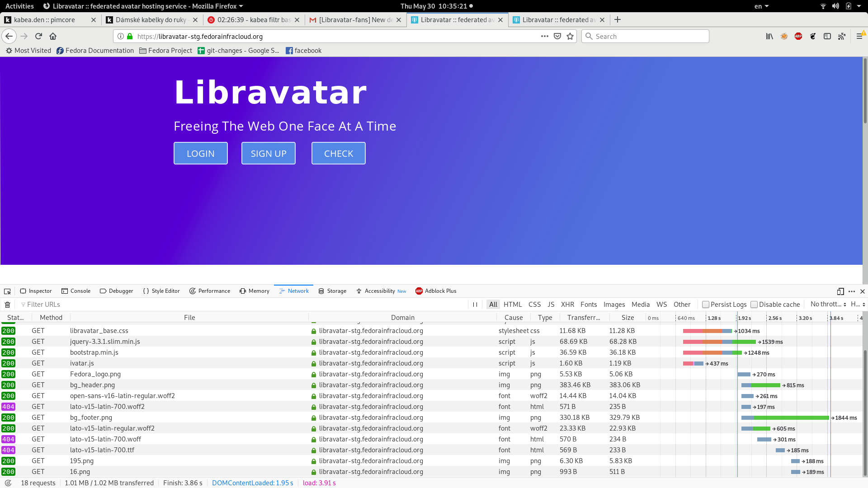The height and width of the screenshot is (488, 868).
Task: Open the No throttling dropdown
Action: (x=828, y=304)
